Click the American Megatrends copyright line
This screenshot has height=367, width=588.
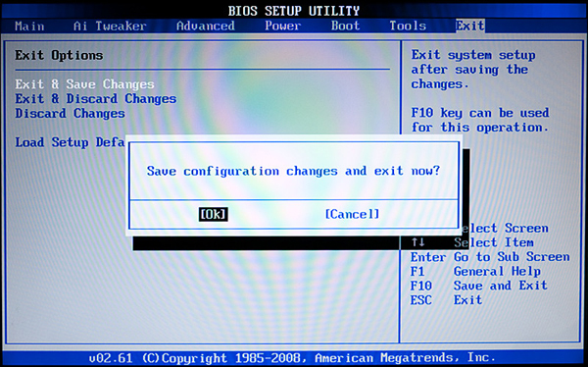click(292, 357)
